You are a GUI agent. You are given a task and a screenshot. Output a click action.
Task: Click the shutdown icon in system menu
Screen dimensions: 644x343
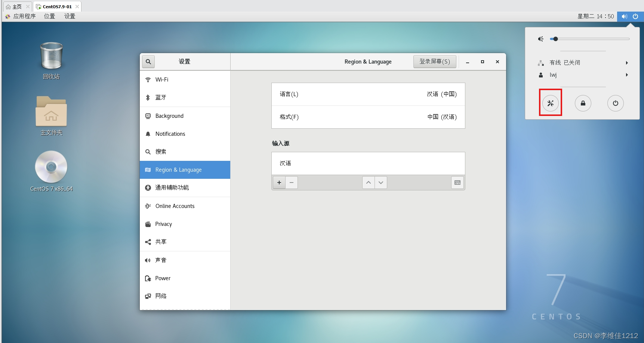(x=615, y=103)
